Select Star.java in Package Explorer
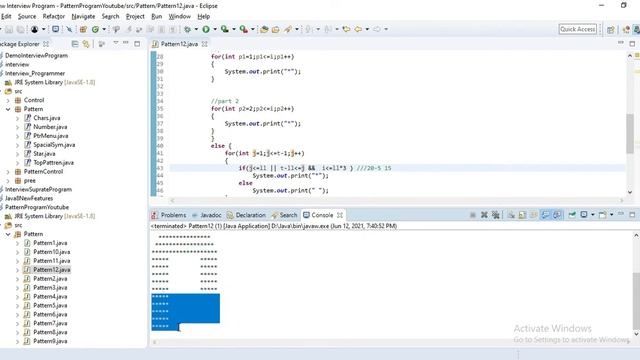This screenshot has width=640, height=360. (x=44, y=154)
